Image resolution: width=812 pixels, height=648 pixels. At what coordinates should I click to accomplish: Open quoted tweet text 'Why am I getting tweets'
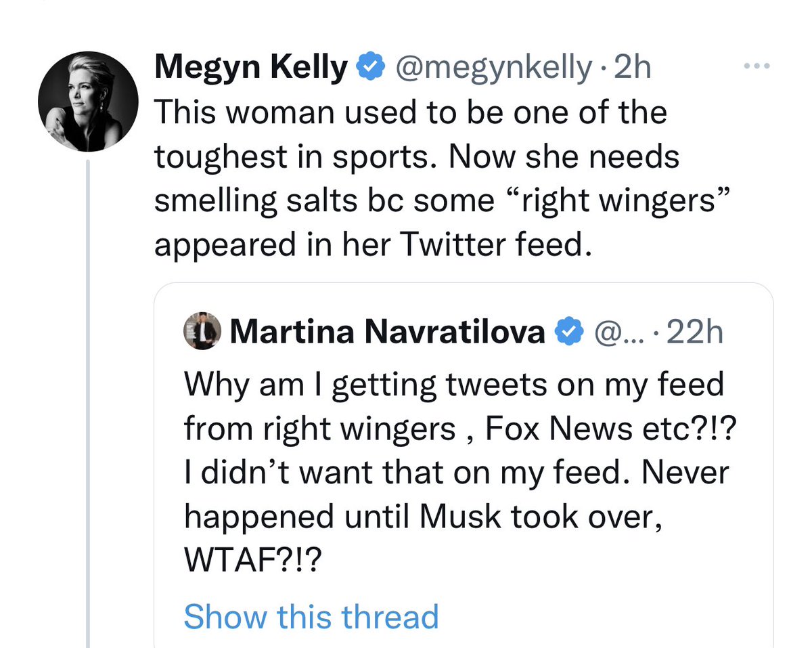click(x=457, y=472)
